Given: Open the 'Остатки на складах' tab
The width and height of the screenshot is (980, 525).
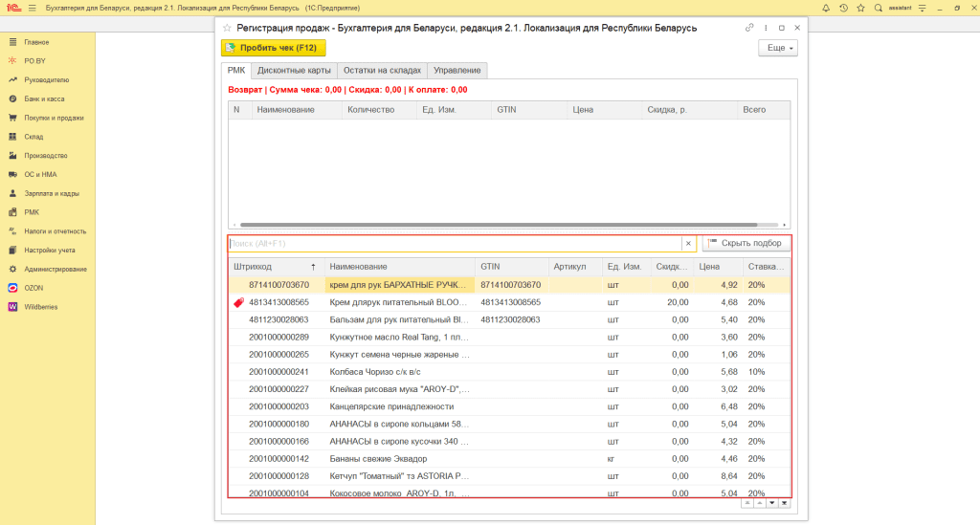Looking at the screenshot, I should point(383,71).
